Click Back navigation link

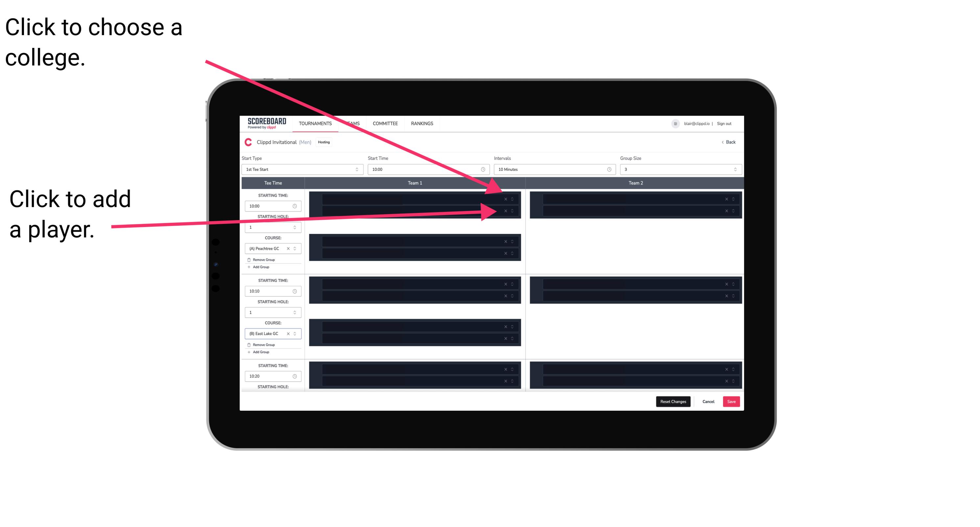[728, 142]
